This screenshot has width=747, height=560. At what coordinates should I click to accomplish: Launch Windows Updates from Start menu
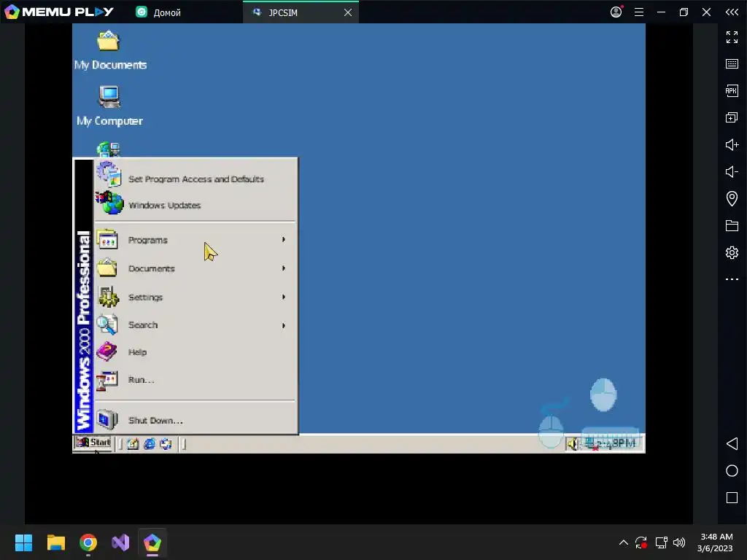196,205
